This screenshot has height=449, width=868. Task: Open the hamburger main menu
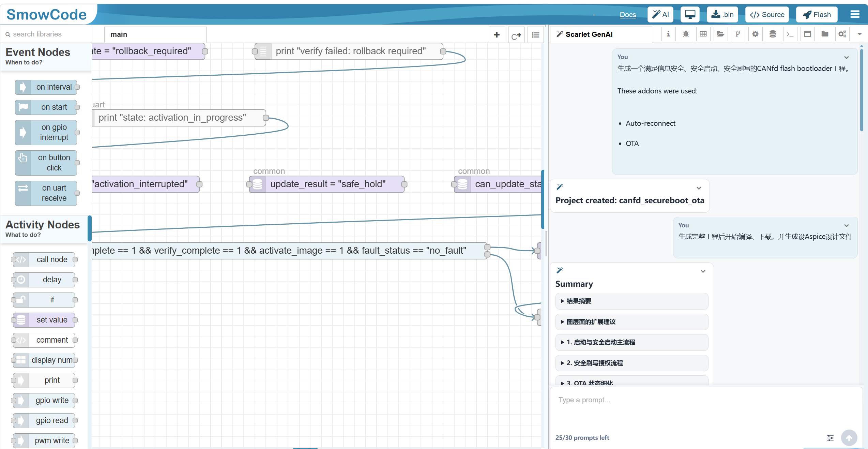point(855,14)
